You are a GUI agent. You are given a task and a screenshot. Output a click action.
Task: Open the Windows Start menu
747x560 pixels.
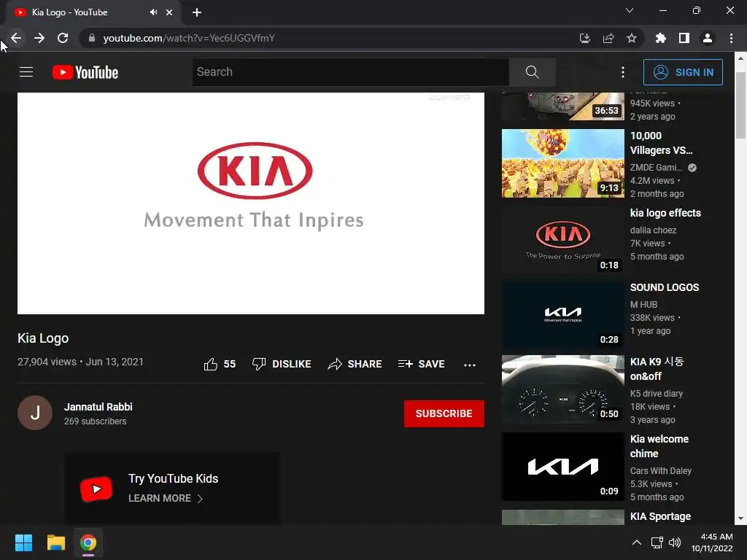pyautogui.click(x=23, y=542)
